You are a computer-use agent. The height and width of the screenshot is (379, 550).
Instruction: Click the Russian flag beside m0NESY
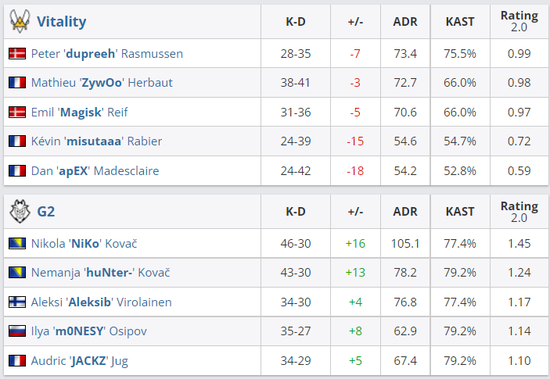(x=17, y=331)
